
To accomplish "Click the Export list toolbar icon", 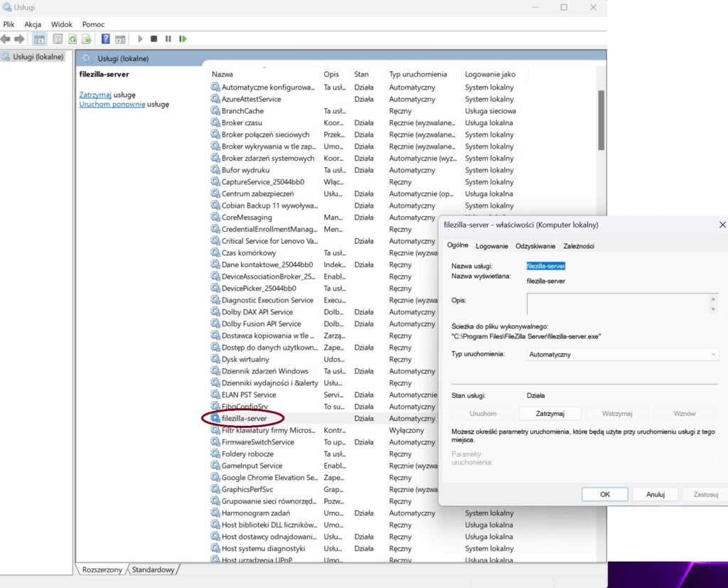I will (86, 39).
